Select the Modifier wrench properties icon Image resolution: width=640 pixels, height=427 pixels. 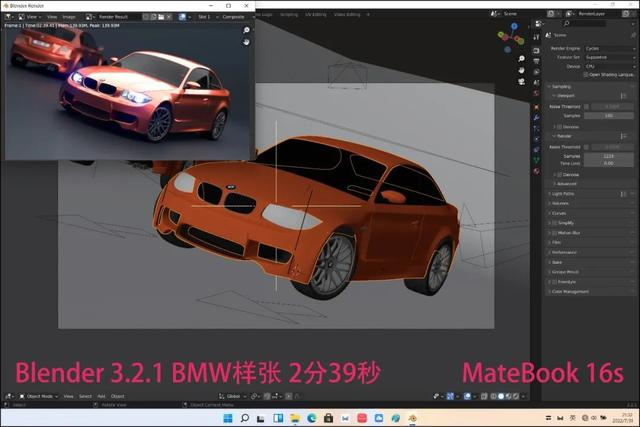[x=536, y=118]
